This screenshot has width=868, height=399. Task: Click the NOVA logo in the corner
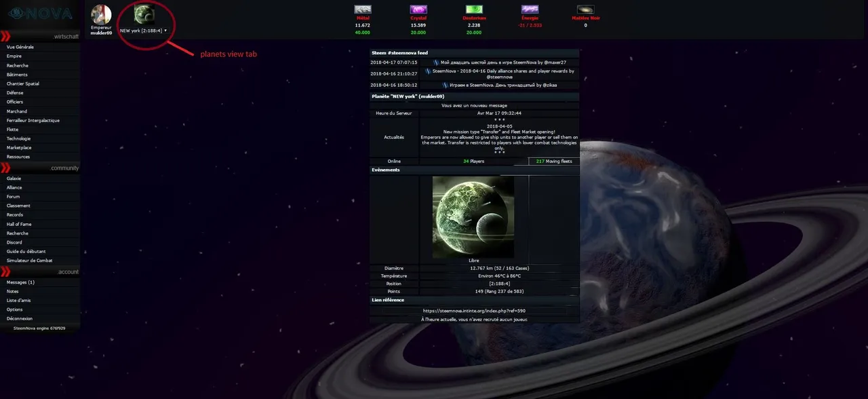[39, 13]
